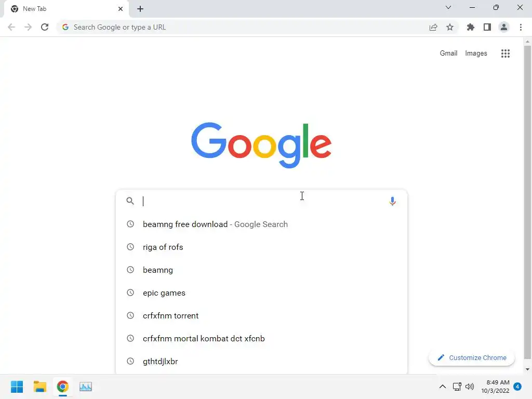532x399 pixels.
Task: Open the Extensions puzzle piece menu
Action: coord(470,27)
